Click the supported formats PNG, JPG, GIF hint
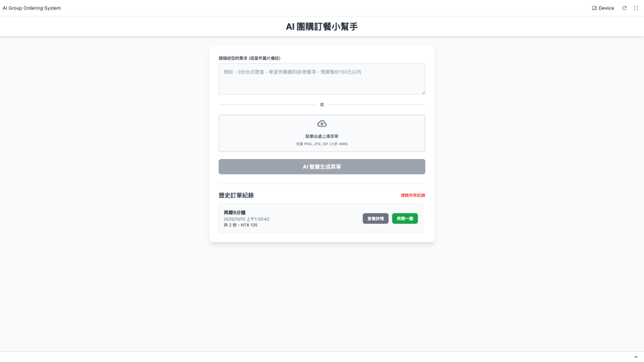 tap(321, 144)
